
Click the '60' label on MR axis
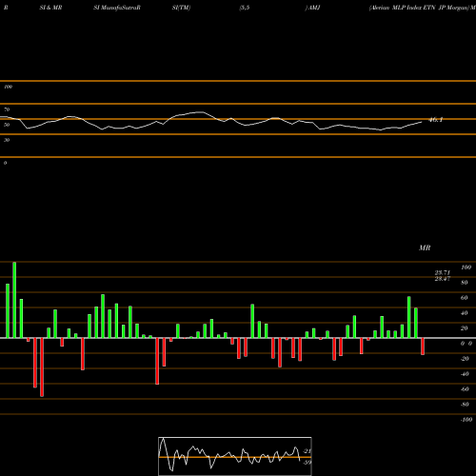465,298
